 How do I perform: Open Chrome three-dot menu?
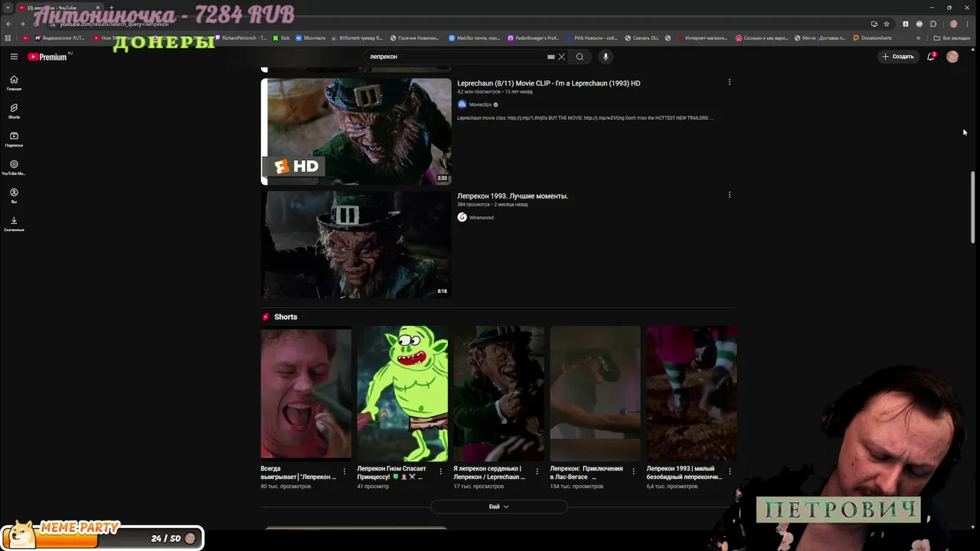tap(969, 24)
